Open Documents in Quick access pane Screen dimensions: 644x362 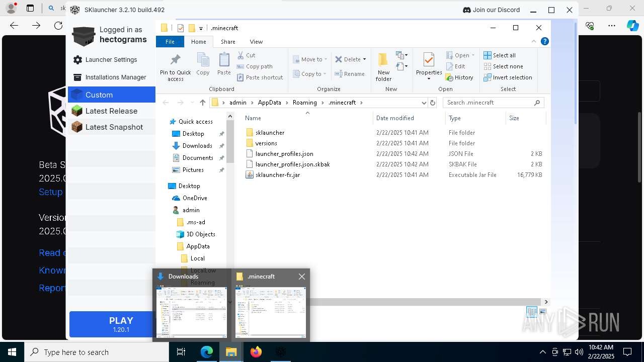tap(198, 158)
